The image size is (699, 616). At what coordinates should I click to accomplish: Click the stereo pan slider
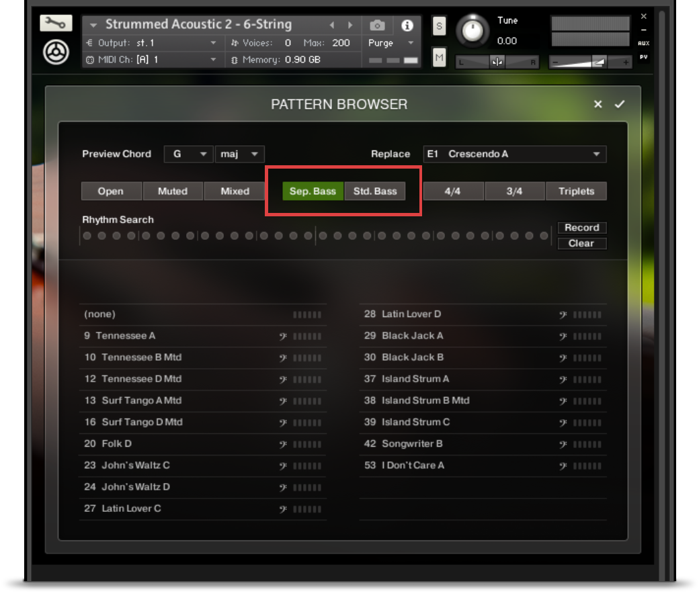(497, 62)
